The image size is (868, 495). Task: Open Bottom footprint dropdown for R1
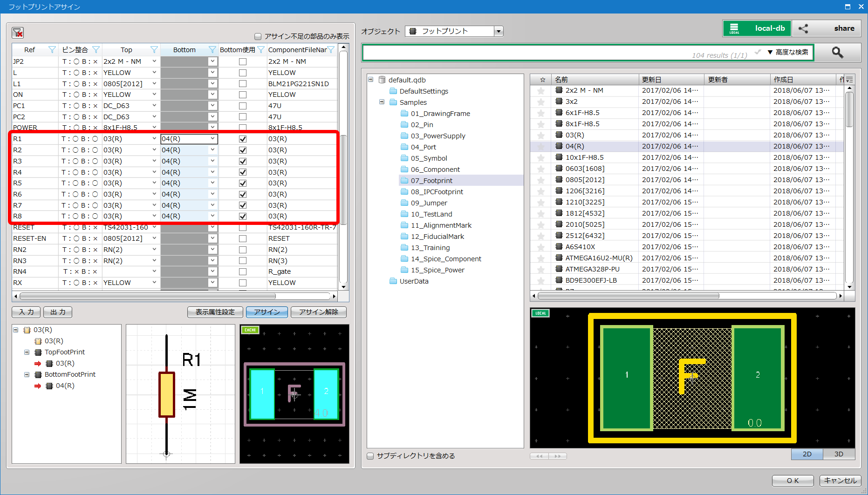212,139
